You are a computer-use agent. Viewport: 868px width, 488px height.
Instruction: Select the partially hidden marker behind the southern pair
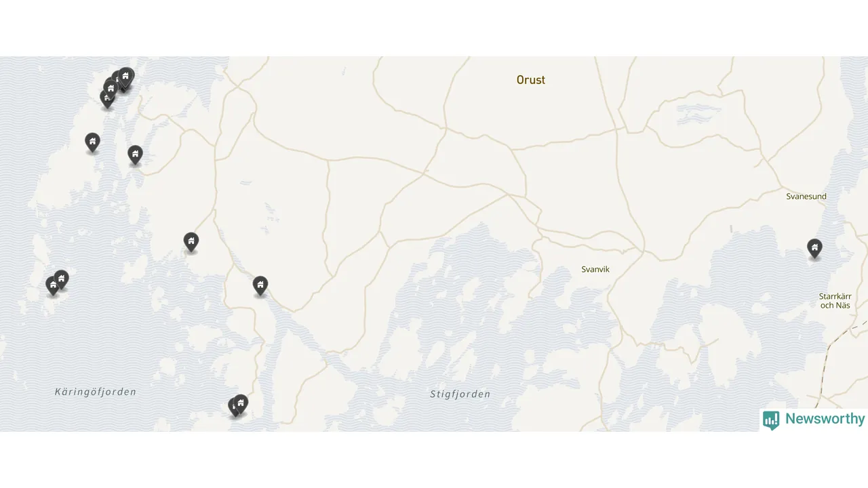coord(233,407)
